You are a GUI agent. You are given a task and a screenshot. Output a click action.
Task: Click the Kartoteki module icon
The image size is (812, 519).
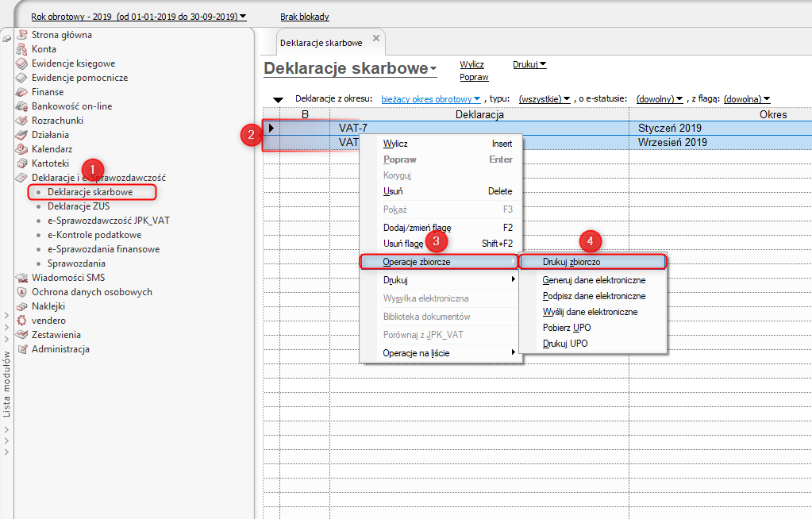[x=21, y=163]
